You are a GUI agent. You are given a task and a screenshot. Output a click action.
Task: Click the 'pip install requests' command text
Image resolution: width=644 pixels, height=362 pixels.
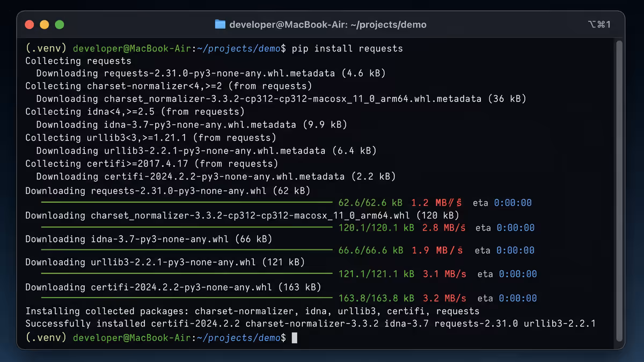point(347,49)
